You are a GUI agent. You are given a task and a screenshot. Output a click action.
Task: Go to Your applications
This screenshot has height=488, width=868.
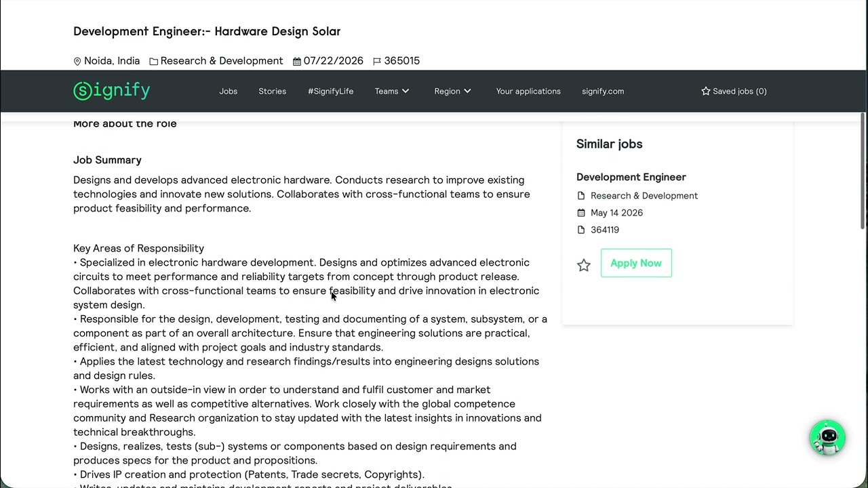528,91
